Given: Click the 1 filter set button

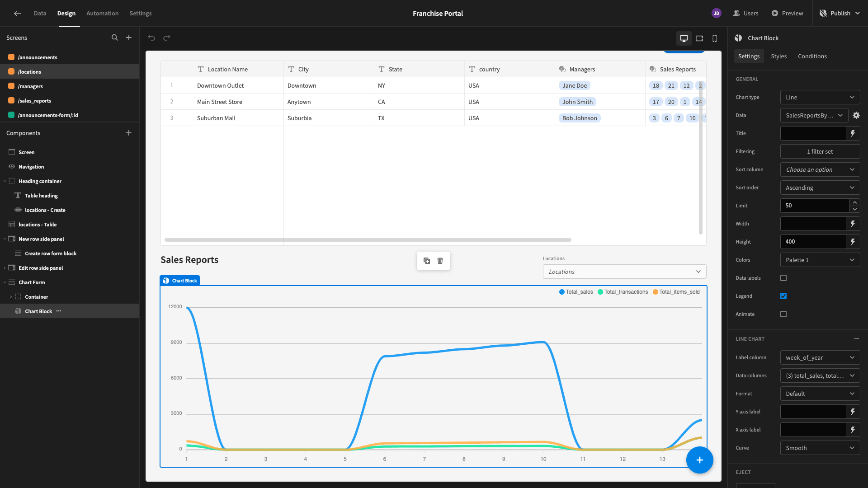Looking at the screenshot, I should pyautogui.click(x=820, y=151).
